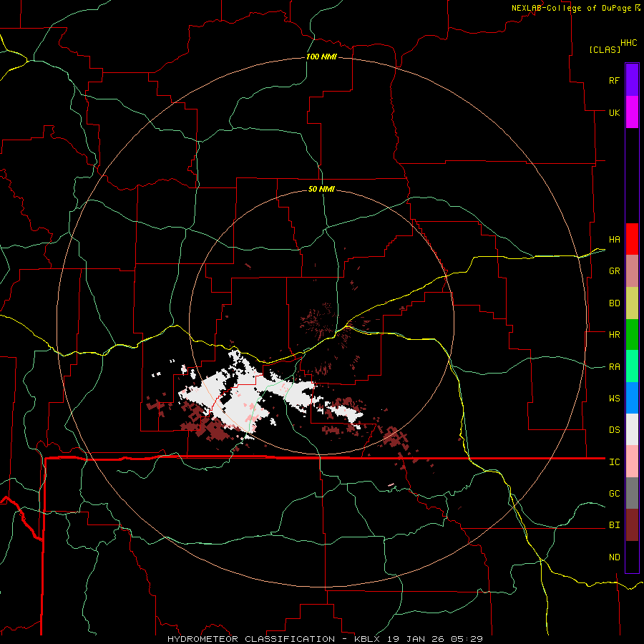Click the 50 NMI range ring label
The image size is (644, 644).
321,189
